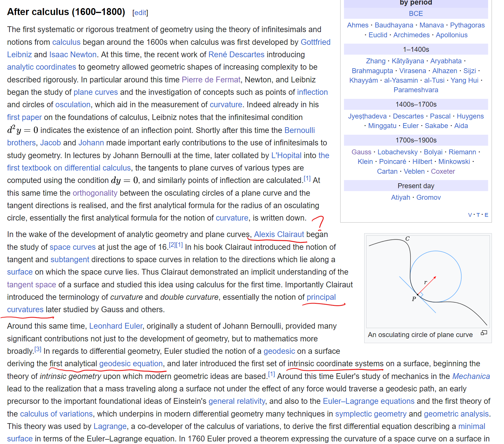Screen dimensions: 504x444
Task: Visit the symplectic geometry link
Action: pyautogui.click(x=371, y=414)
